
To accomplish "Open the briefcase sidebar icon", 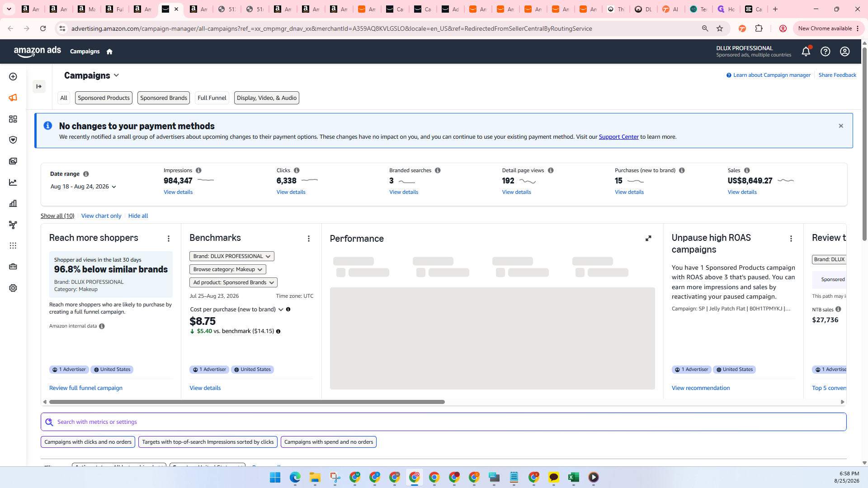I will (x=13, y=267).
